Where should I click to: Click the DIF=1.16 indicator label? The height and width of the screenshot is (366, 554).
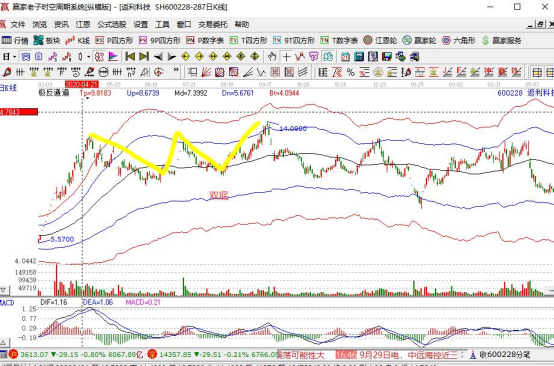click(54, 302)
